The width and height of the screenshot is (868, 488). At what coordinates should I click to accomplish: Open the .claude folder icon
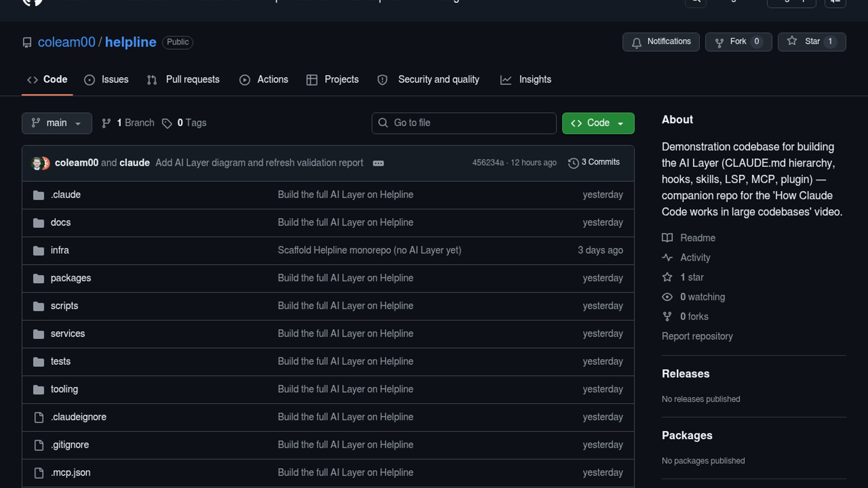(x=38, y=195)
